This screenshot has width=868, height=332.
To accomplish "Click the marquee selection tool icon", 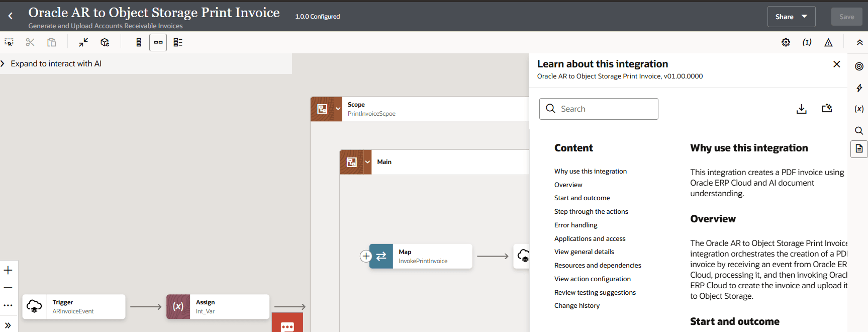I will coord(9,42).
